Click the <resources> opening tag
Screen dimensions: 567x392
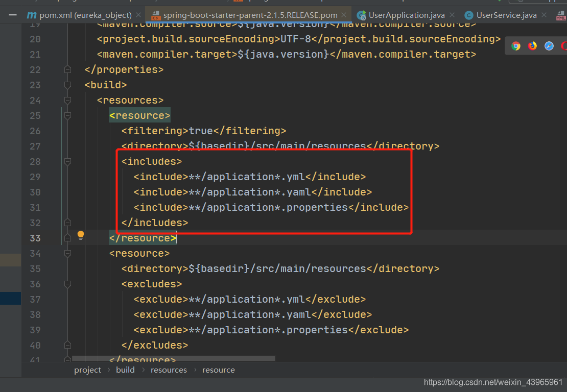pyautogui.click(x=130, y=100)
